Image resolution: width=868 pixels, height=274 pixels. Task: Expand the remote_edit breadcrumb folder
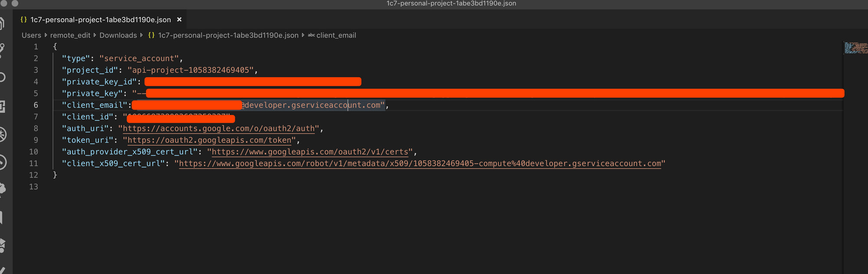coord(70,35)
